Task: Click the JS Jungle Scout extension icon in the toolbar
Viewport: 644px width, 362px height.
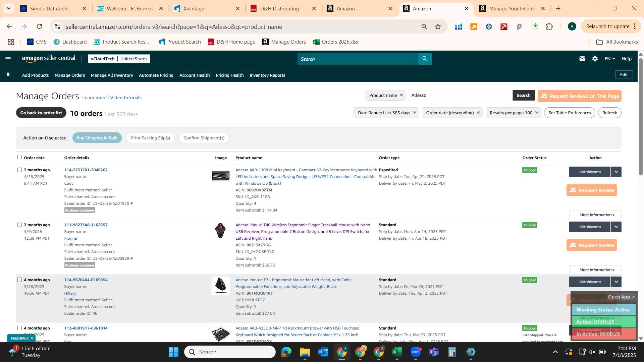Action: 474,26
